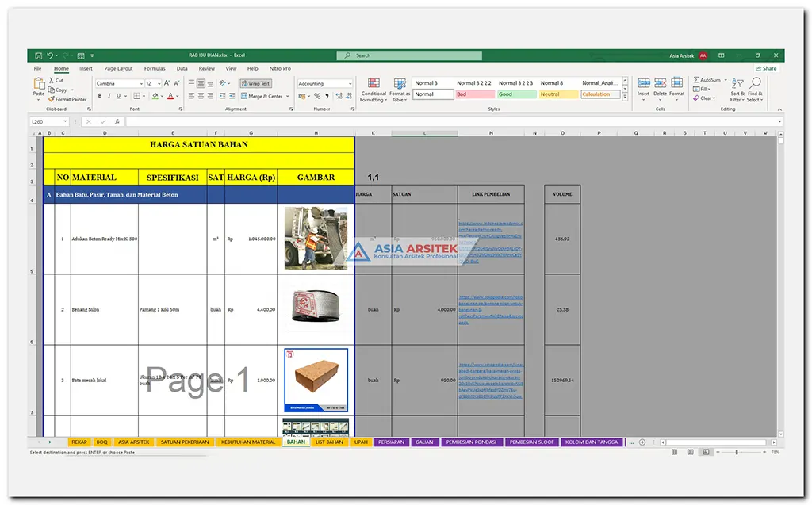Toggle Wrap Text
The image size is (812, 505).
coord(256,83)
